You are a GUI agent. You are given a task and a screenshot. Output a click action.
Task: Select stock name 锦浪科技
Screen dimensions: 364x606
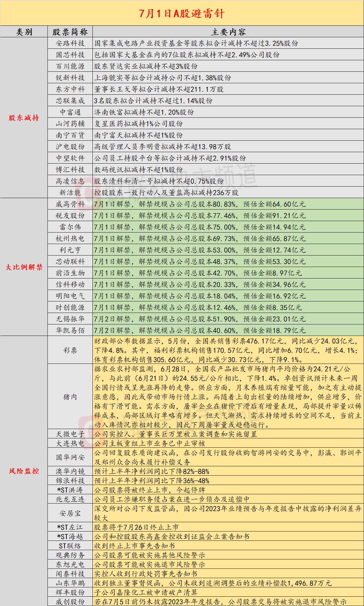pos(70,481)
